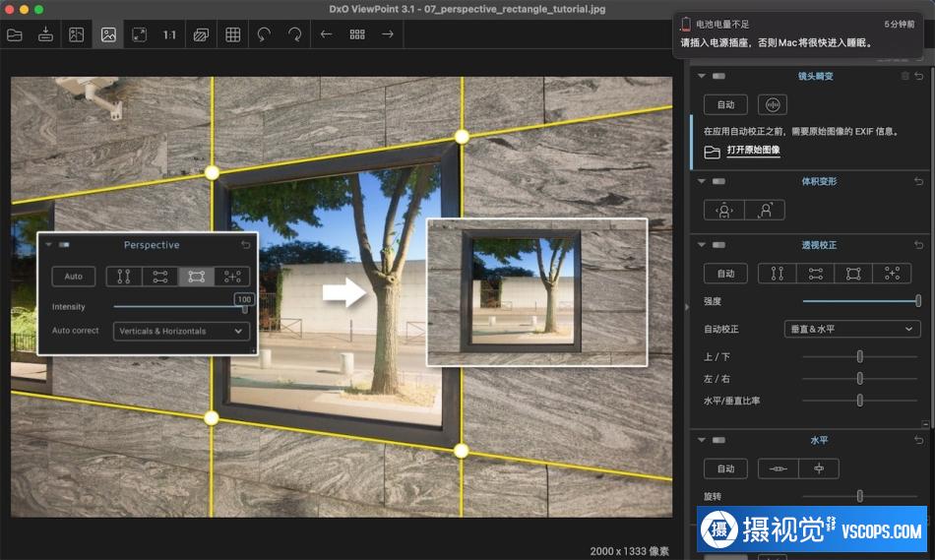The height and width of the screenshot is (560, 935).
Task: Click the 2000 x 1333 像素 status text
Action: click(x=630, y=551)
